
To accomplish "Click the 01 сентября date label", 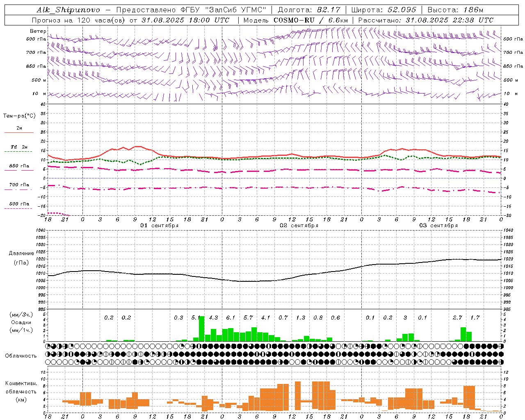I will point(160,226).
